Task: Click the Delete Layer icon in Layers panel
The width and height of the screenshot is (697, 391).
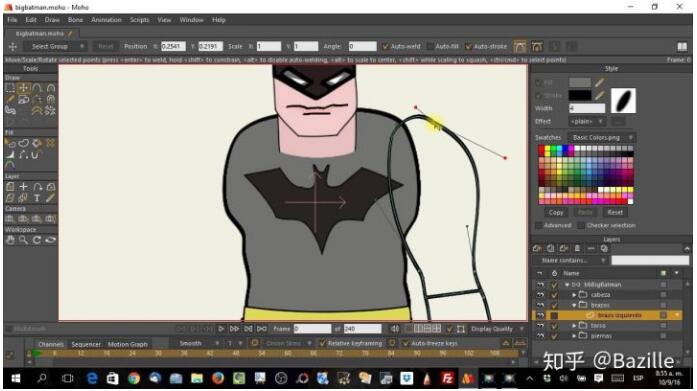Action: (577, 248)
